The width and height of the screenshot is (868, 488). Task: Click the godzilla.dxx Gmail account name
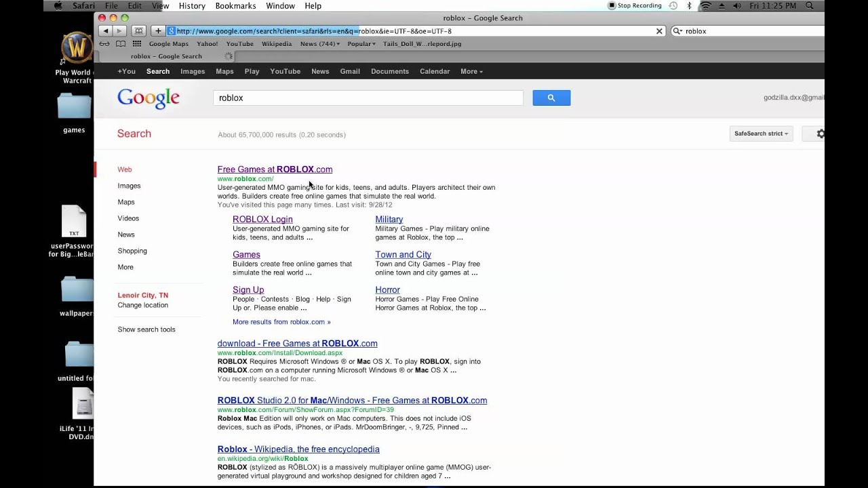[793, 98]
